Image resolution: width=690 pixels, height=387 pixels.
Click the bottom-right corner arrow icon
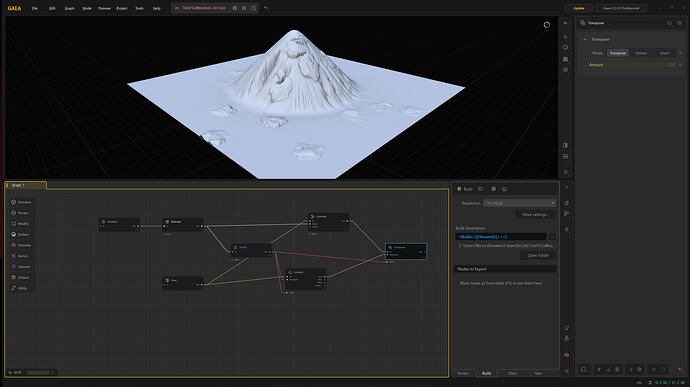point(680,369)
